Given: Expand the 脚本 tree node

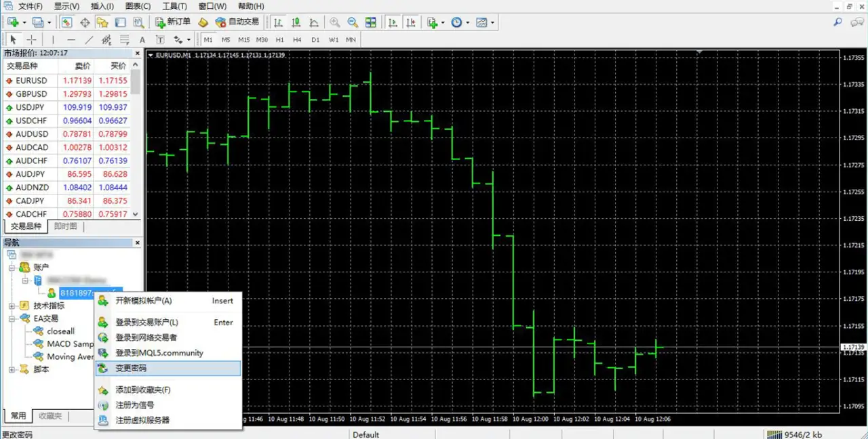Looking at the screenshot, I should click(12, 369).
